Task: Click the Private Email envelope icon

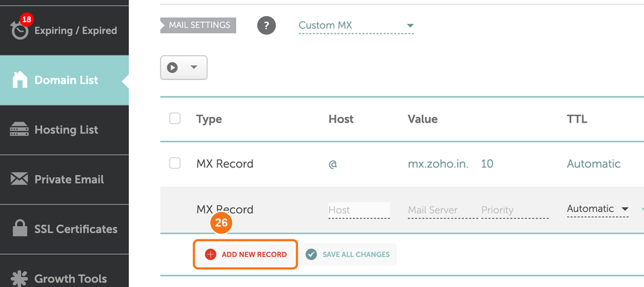Action: tap(20, 178)
